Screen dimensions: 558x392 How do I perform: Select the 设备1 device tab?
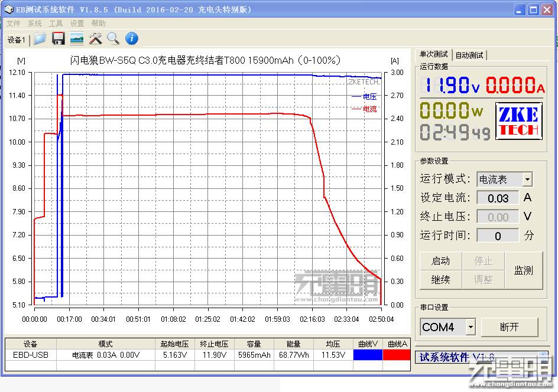click(17, 40)
